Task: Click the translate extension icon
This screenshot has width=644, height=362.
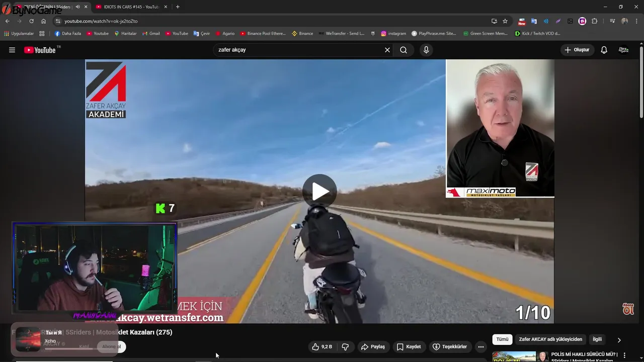Action: tap(534, 21)
